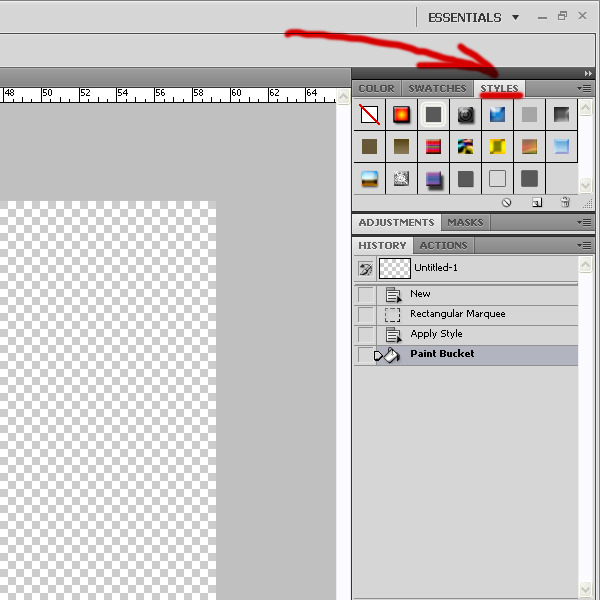
Task: Apply the white outlined empty square style
Action: tap(497, 179)
